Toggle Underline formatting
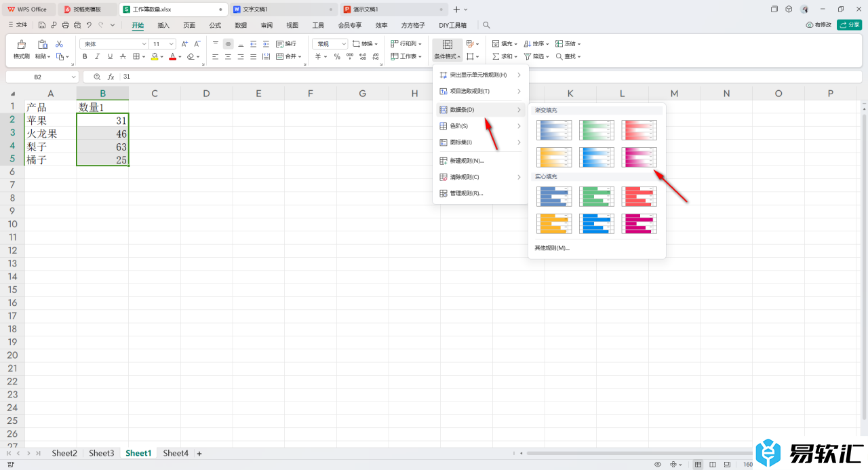 (111, 56)
